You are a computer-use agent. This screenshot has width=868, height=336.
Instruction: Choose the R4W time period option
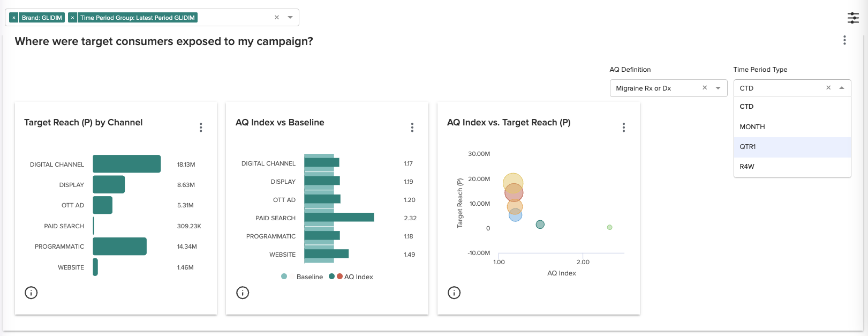pyautogui.click(x=747, y=167)
